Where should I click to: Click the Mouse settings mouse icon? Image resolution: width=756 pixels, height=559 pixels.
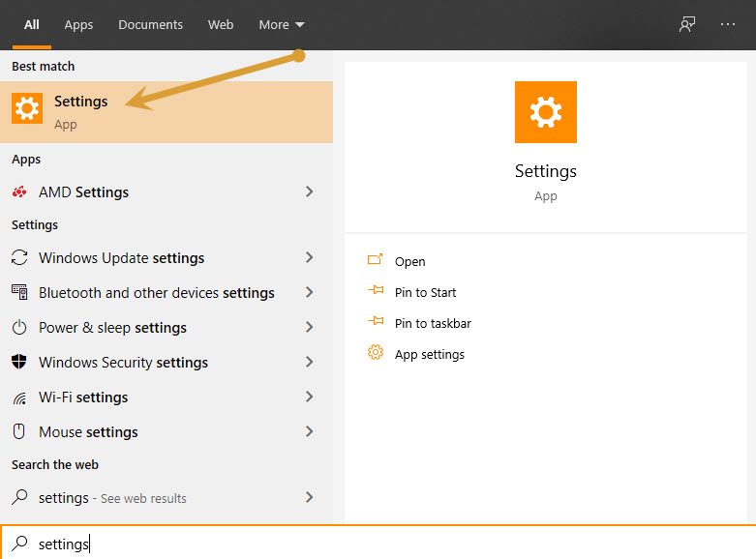click(19, 431)
